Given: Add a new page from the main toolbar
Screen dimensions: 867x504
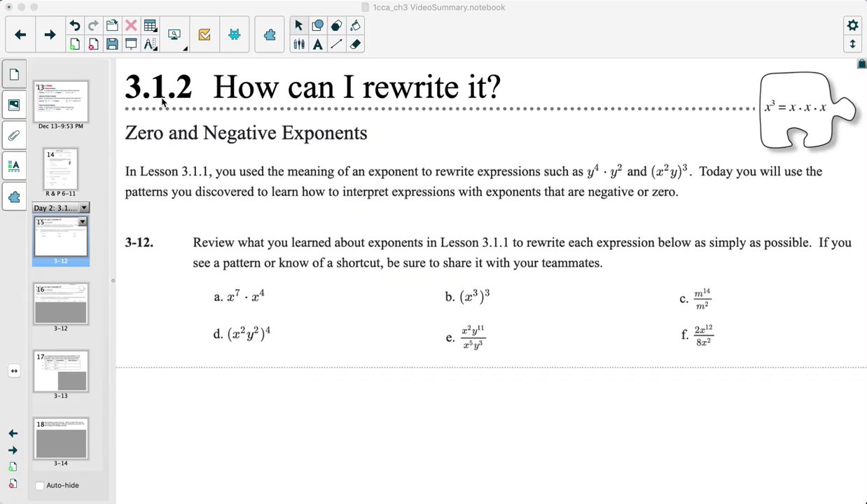Looking at the screenshot, I should pos(74,44).
